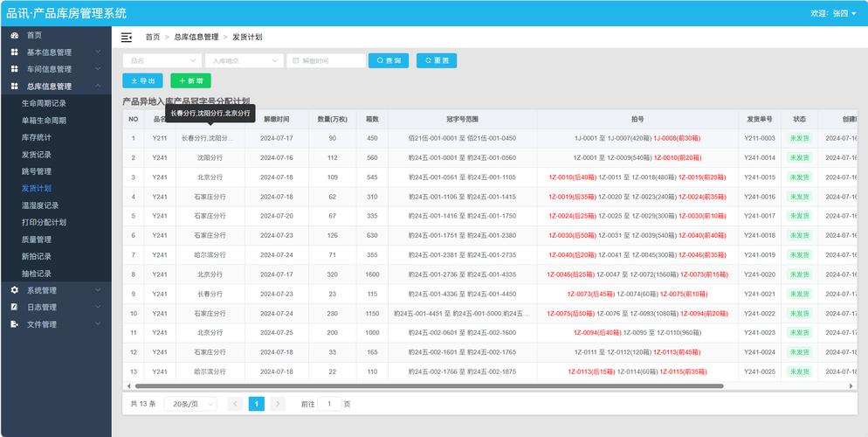Click the grid icon beside 总库信息管理
This screenshot has height=437, width=868.
[x=14, y=87]
